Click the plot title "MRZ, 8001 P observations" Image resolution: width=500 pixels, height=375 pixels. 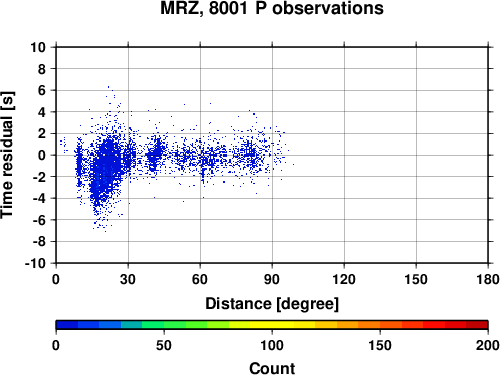point(272,8)
